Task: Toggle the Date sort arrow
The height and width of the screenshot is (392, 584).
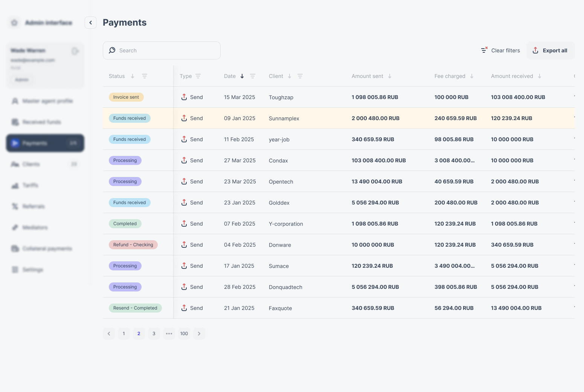Action: click(x=242, y=76)
